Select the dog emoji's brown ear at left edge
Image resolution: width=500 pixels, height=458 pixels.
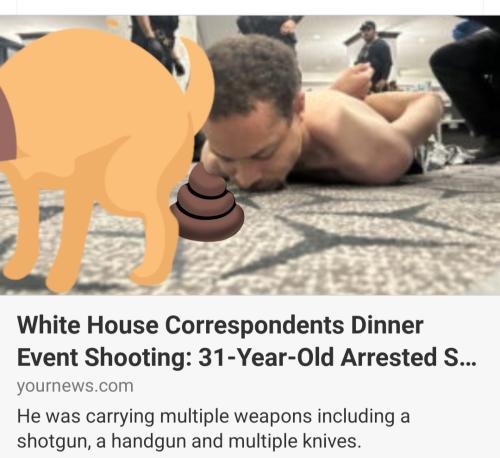[7, 125]
